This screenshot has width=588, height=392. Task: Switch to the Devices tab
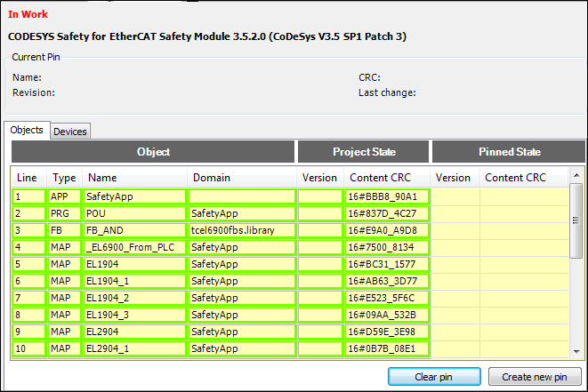tap(70, 132)
